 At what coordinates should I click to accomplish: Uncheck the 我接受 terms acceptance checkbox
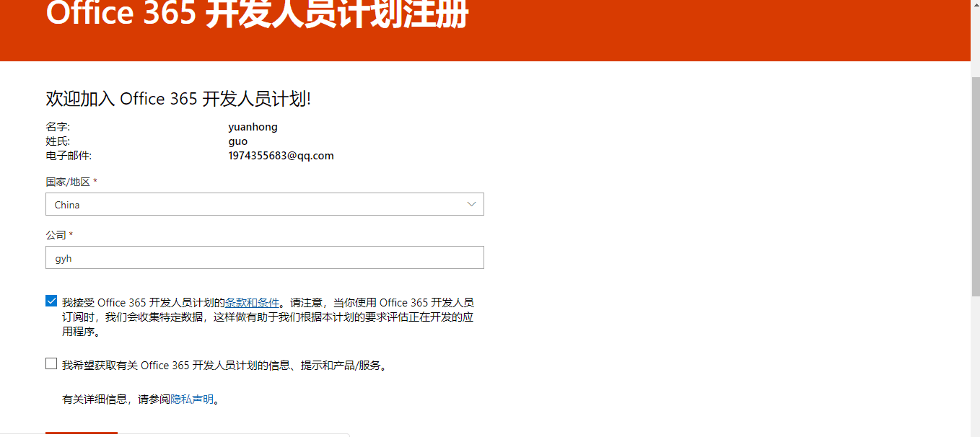[51, 301]
